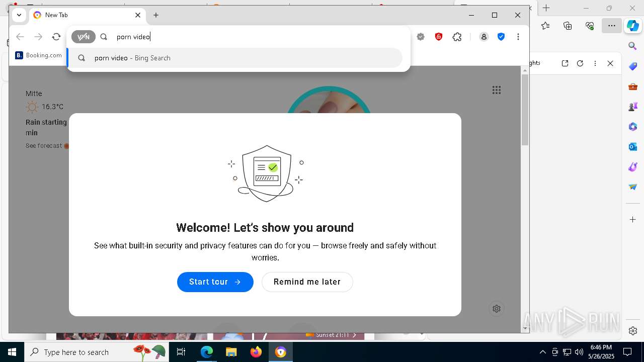This screenshot has height=362, width=644.
Task: Click the taskbar search box
Action: click(97, 352)
